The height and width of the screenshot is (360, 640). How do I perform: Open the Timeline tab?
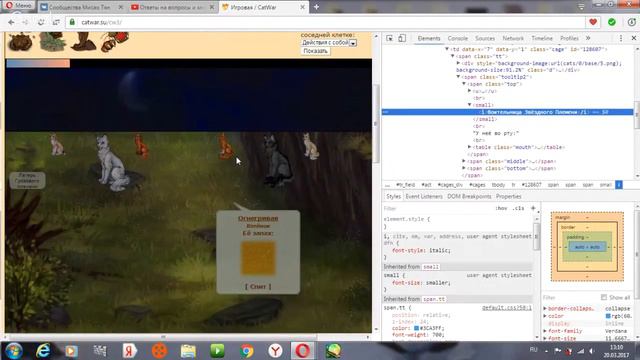pos(542,38)
